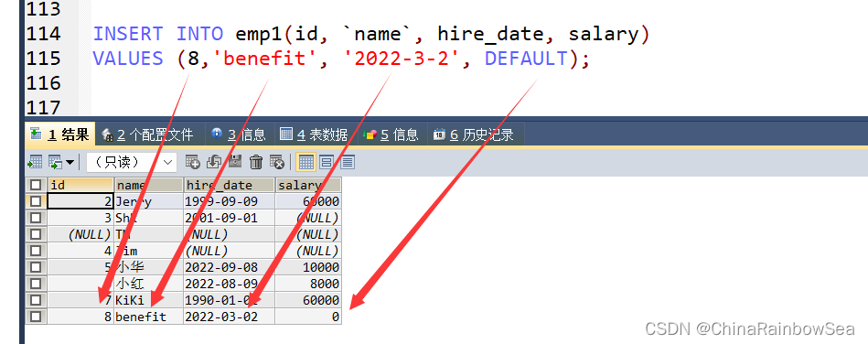Switch to Form view icon
868x344 pixels.
point(326,162)
